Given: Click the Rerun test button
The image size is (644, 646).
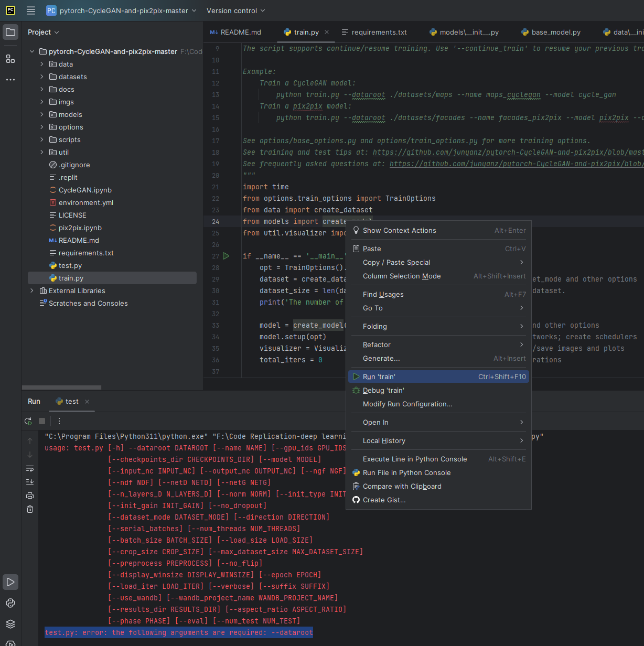Looking at the screenshot, I should pos(28,421).
